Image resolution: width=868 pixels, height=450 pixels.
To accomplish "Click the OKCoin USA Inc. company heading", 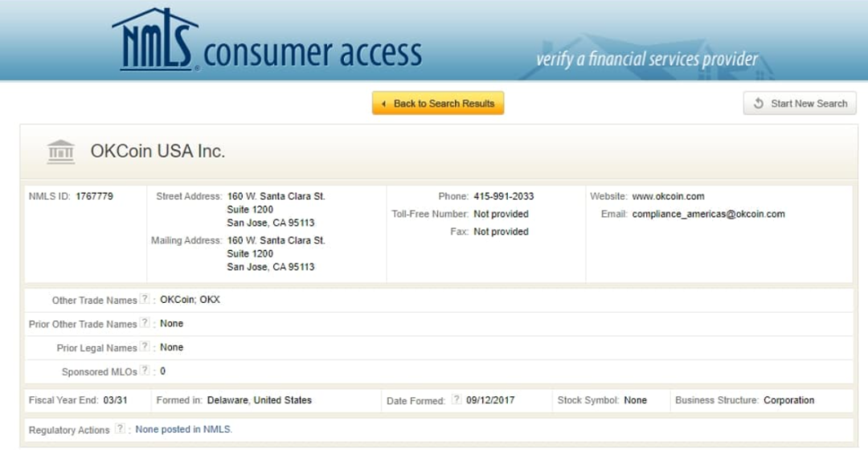I will point(158,151).
